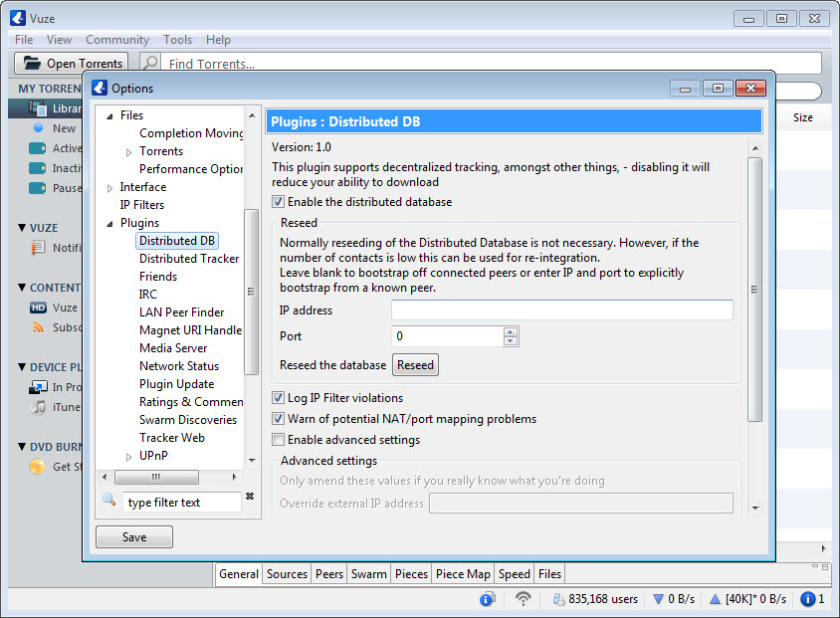Toggle Enable the distributed database checkbox
The width and height of the screenshot is (840, 618).
coord(278,202)
